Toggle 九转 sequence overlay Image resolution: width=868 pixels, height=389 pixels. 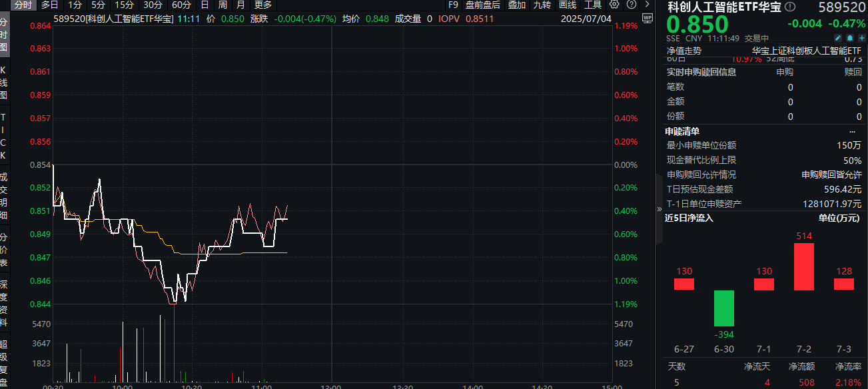point(542,5)
